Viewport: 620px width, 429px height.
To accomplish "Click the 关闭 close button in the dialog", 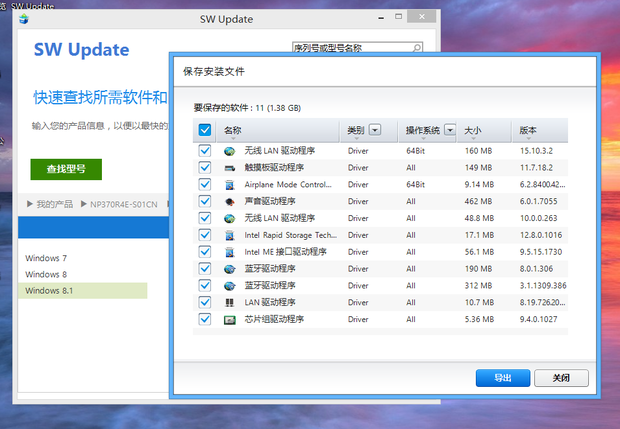I will [x=561, y=378].
